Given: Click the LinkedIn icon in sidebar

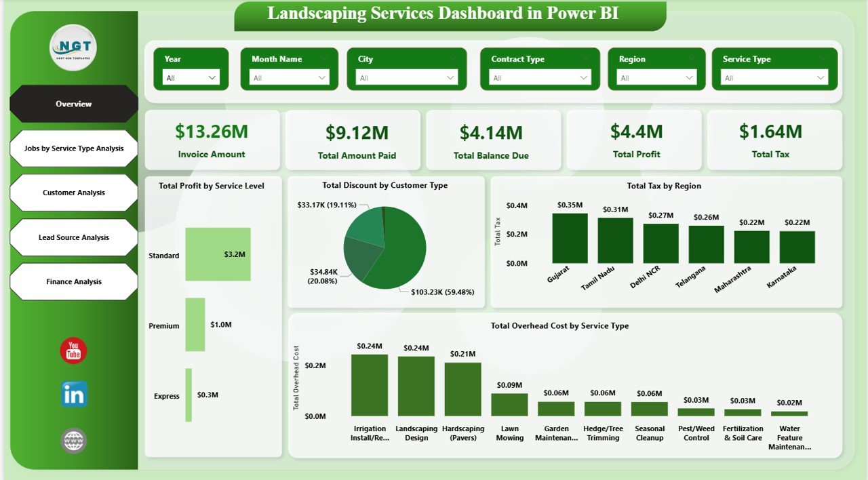Looking at the screenshot, I should (73, 393).
